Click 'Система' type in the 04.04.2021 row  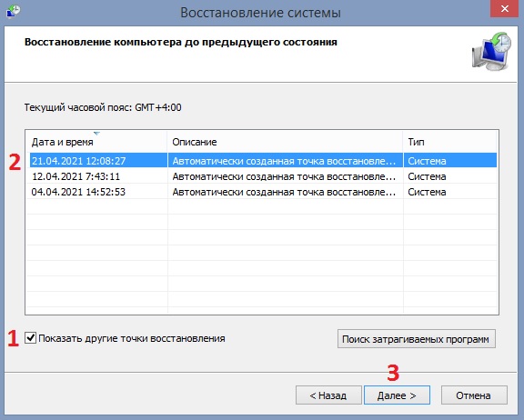pyautogui.click(x=427, y=192)
